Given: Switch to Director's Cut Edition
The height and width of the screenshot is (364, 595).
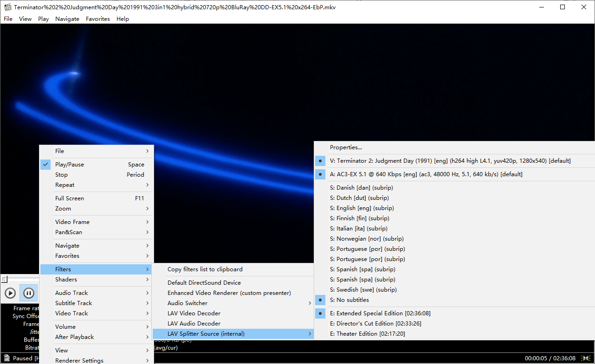Looking at the screenshot, I should 375,324.
